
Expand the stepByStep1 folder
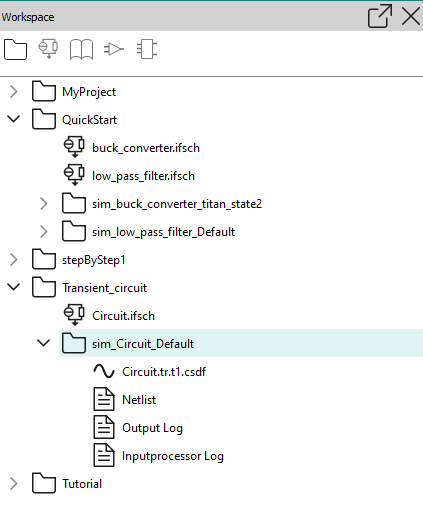pyautogui.click(x=14, y=260)
